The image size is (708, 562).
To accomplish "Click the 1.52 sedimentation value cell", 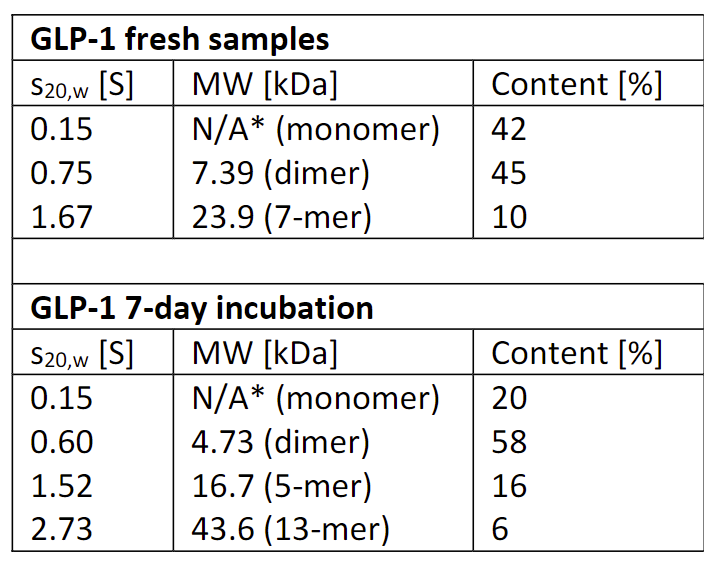I will coord(62,485).
